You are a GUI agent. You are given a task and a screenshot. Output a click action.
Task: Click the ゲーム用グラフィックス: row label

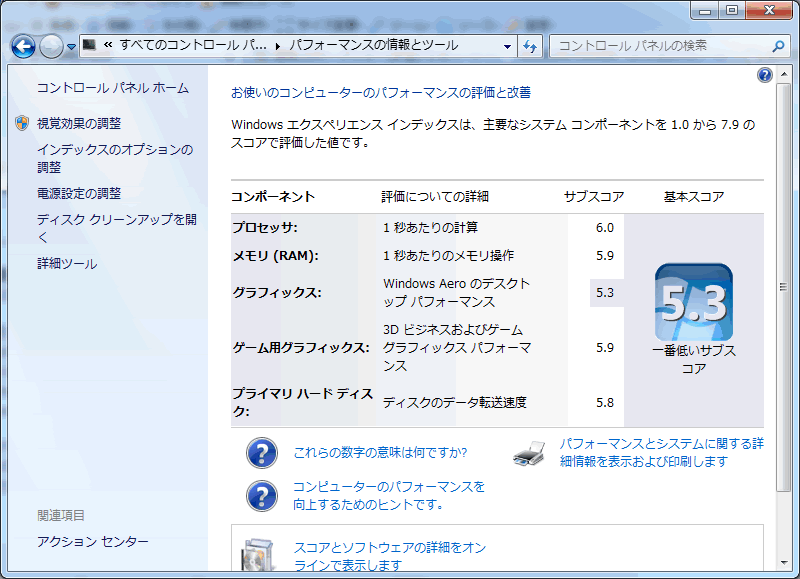point(301,348)
